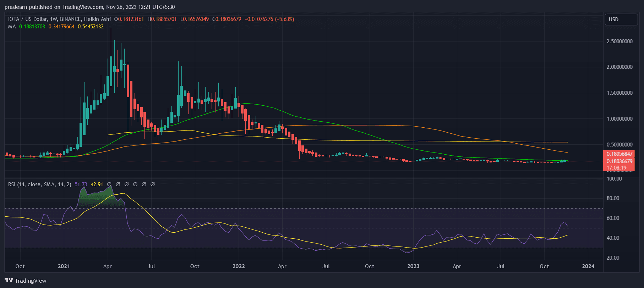Click the last empty-value symbol in RSI legend
Screen dimensions: 644x288
pos(153,184)
